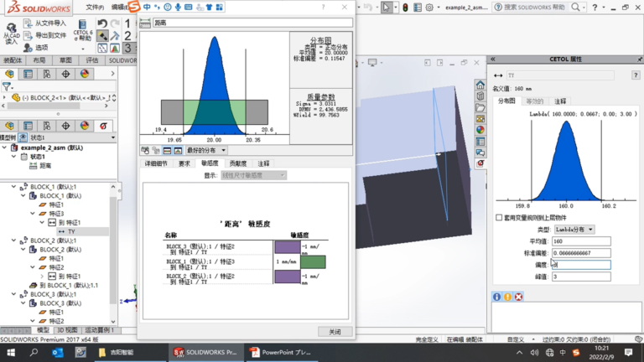Image resolution: width=644 pixels, height=362 pixels.
Task: Select the flashlight highlight tool icon
Action: [102, 36]
